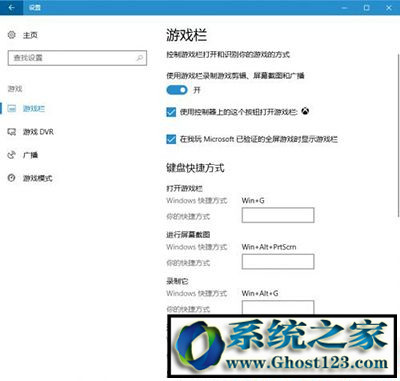Turn off the game bar recording switch

[x=177, y=90]
